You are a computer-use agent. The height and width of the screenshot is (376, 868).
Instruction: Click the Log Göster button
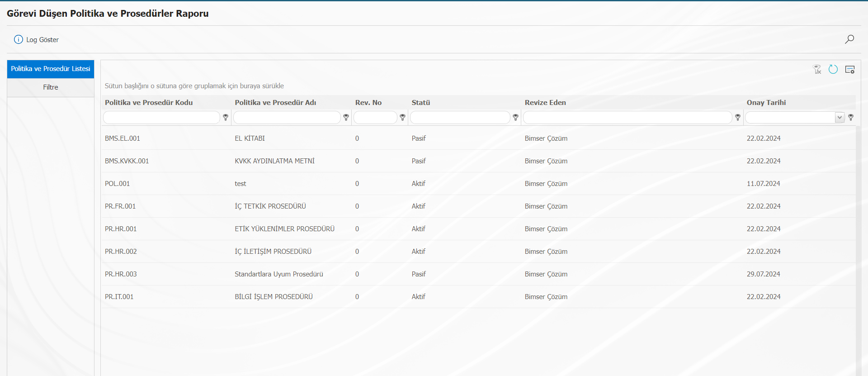[x=37, y=39]
